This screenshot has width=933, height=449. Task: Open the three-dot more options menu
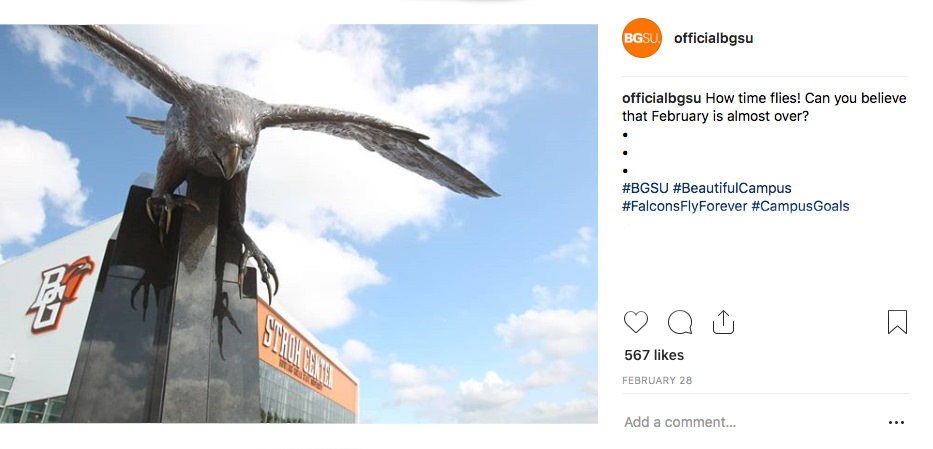(896, 422)
